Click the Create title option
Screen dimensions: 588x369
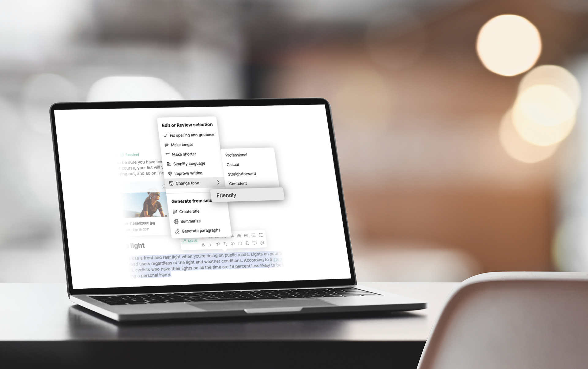coord(190,211)
